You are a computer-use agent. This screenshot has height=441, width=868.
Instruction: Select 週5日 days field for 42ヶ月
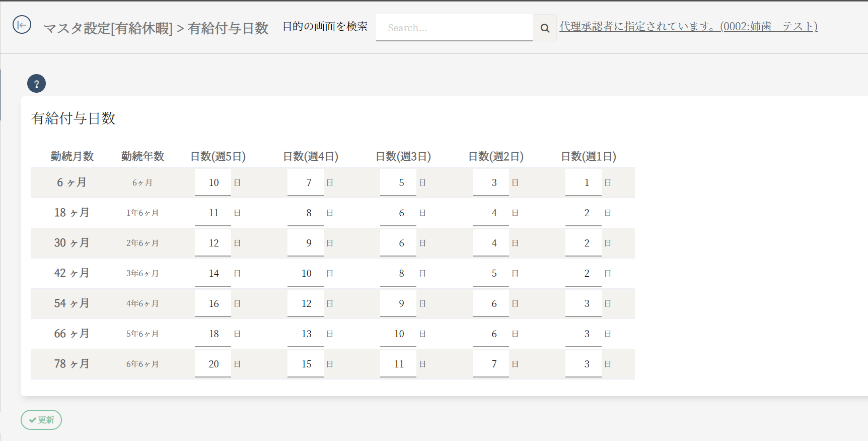coord(213,273)
